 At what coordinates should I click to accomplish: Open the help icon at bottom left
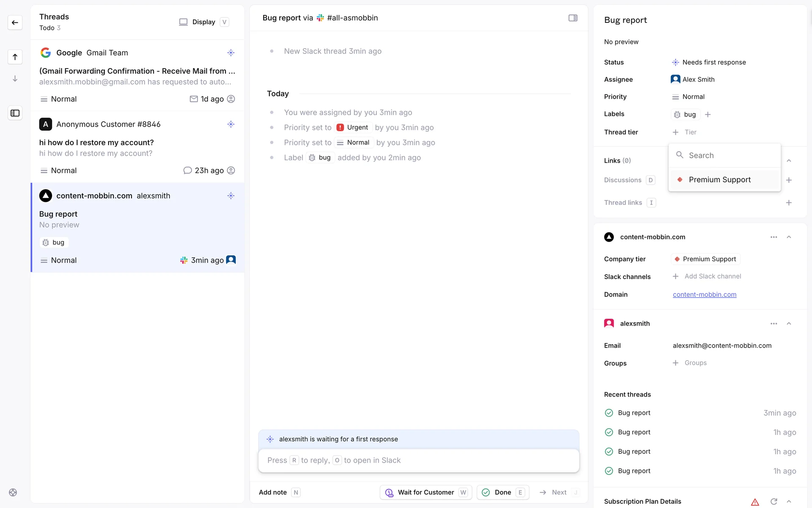click(13, 492)
